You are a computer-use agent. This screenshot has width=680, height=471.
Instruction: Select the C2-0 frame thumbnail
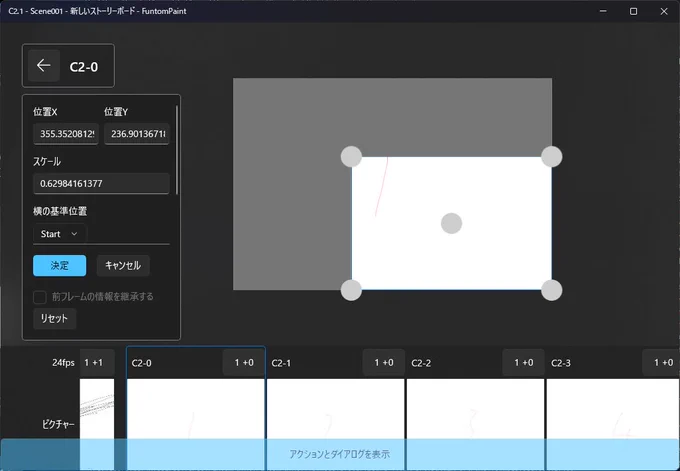click(196, 409)
